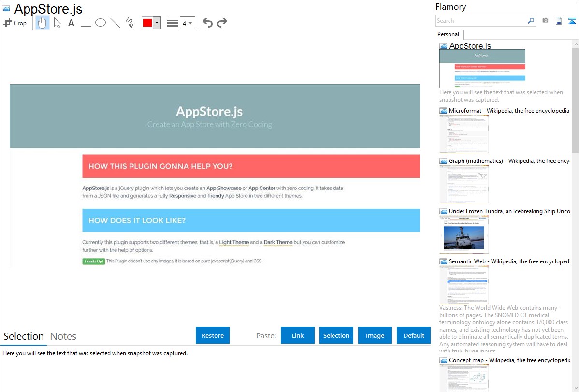Redo the last undone edit
This screenshot has height=392, width=579.
(222, 23)
